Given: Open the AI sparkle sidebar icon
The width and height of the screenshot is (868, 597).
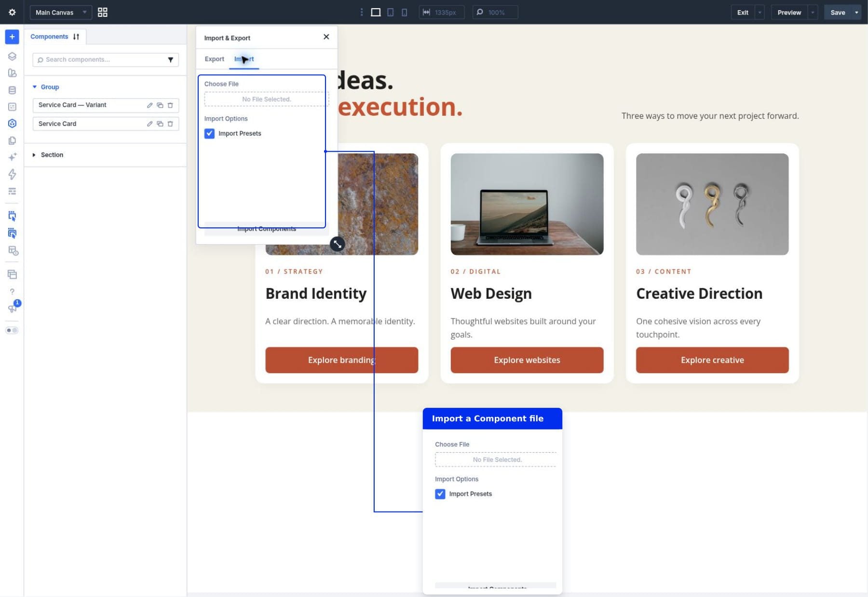Looking at the screenshot, I should (12, 157).
